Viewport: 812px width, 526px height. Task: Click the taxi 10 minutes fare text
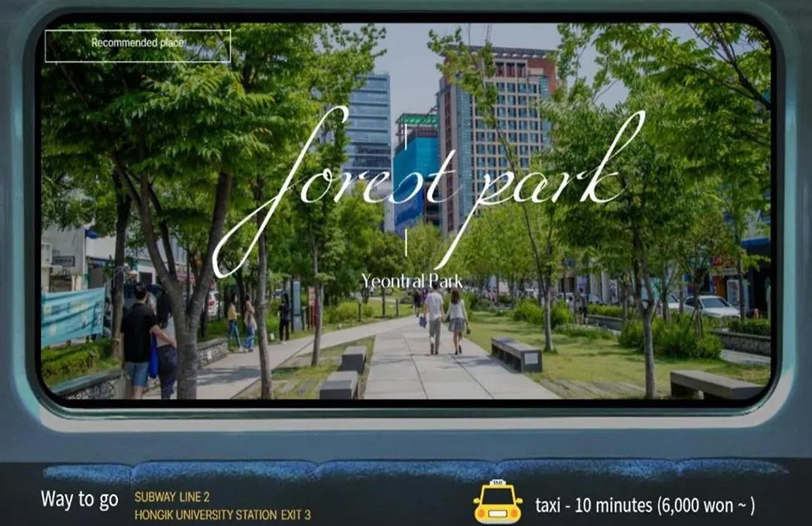645,505
